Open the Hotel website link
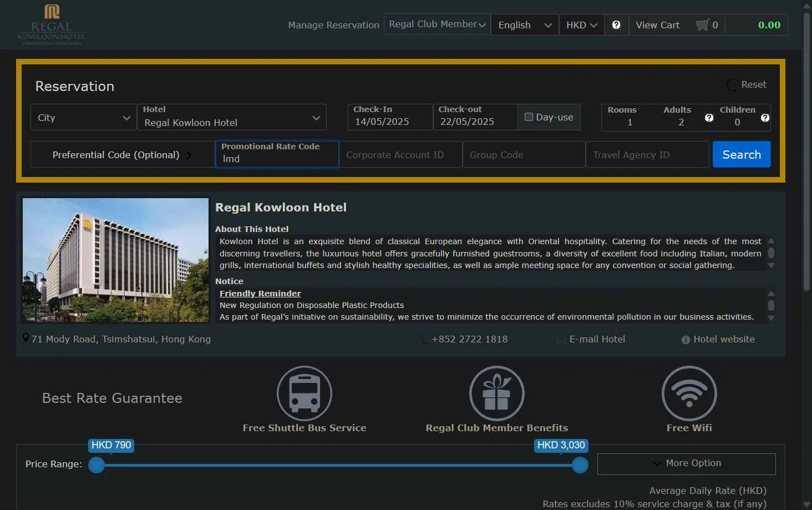 click(x=724, y=339)
